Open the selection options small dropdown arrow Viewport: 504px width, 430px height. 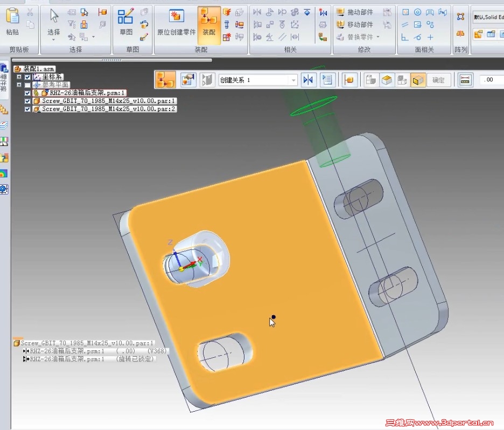click(94, 37)
